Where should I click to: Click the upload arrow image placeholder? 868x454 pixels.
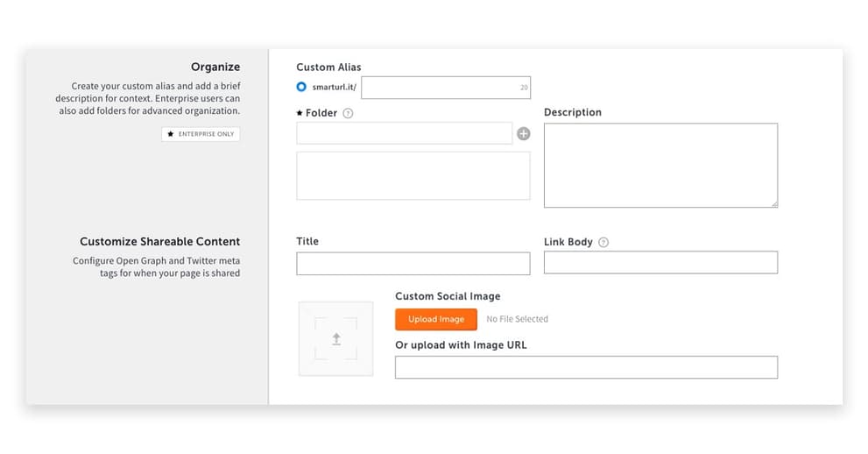click(336, 339)
